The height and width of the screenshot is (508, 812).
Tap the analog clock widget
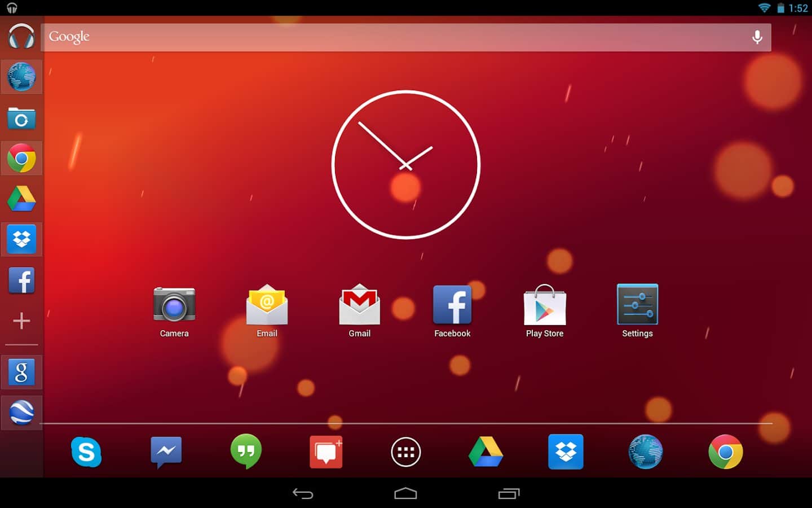click(x=406, y=165)
